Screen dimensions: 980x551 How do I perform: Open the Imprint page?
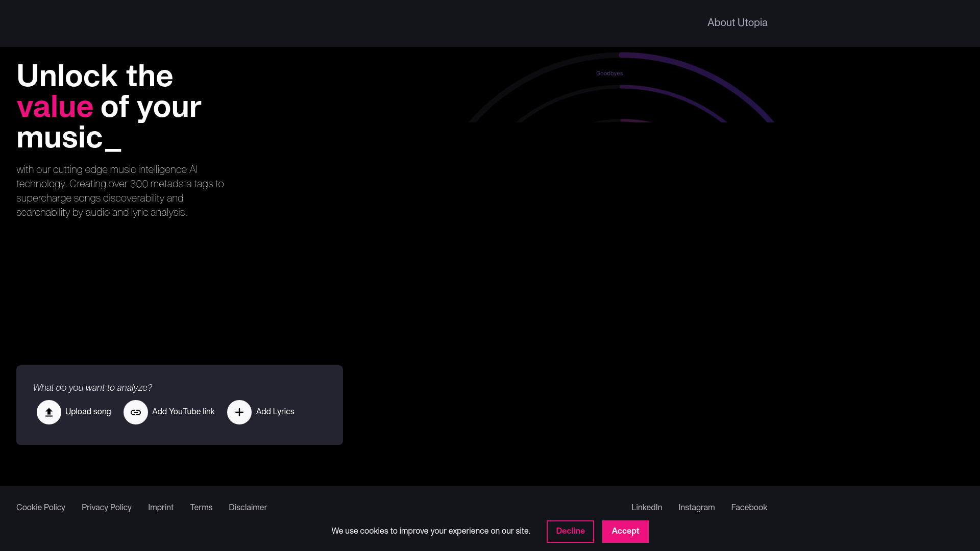(x=160, y=507)
